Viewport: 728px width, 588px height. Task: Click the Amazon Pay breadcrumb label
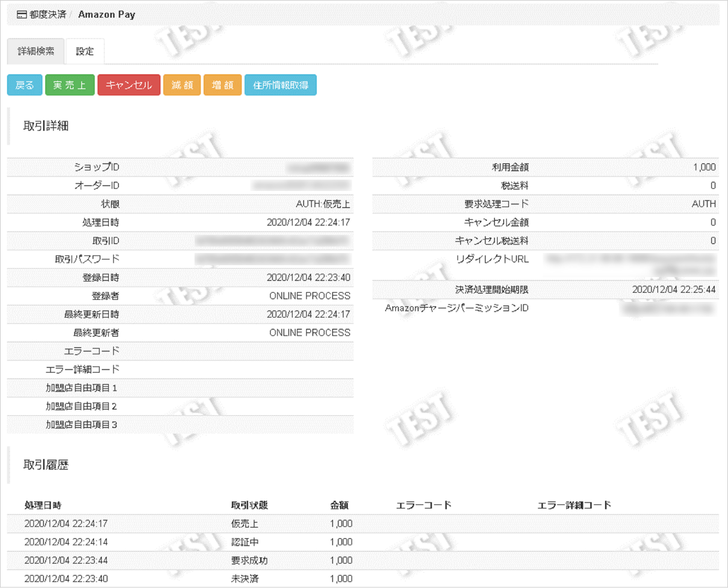coord(107,14)
